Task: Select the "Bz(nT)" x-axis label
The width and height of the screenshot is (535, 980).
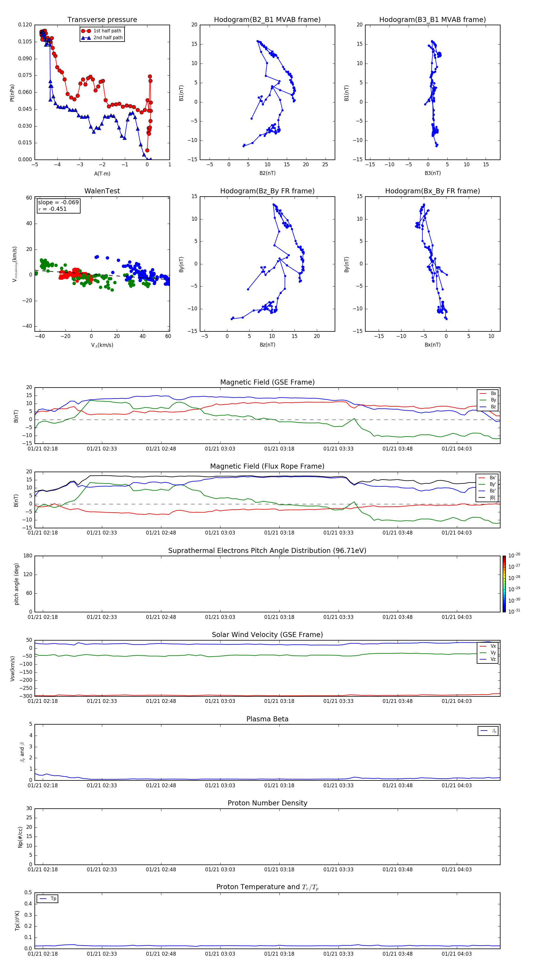Action: (267, 345)
